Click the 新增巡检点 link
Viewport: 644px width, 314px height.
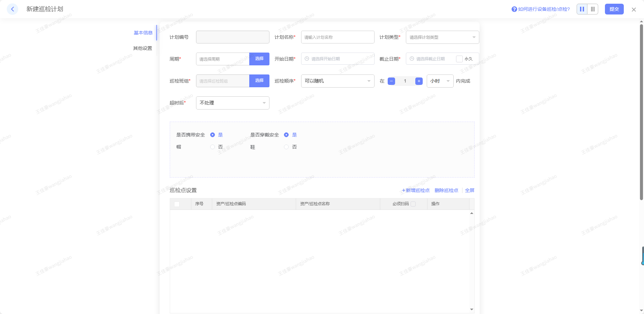[416, 190]
